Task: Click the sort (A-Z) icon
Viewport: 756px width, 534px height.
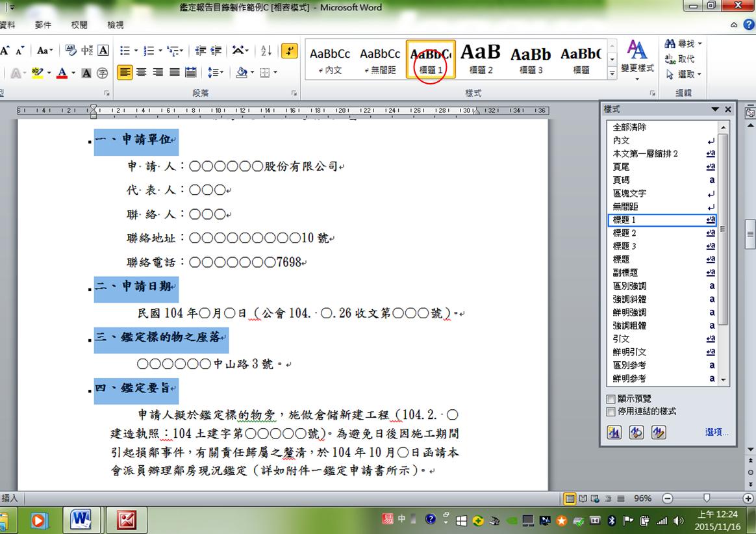Action: point(266,51)
